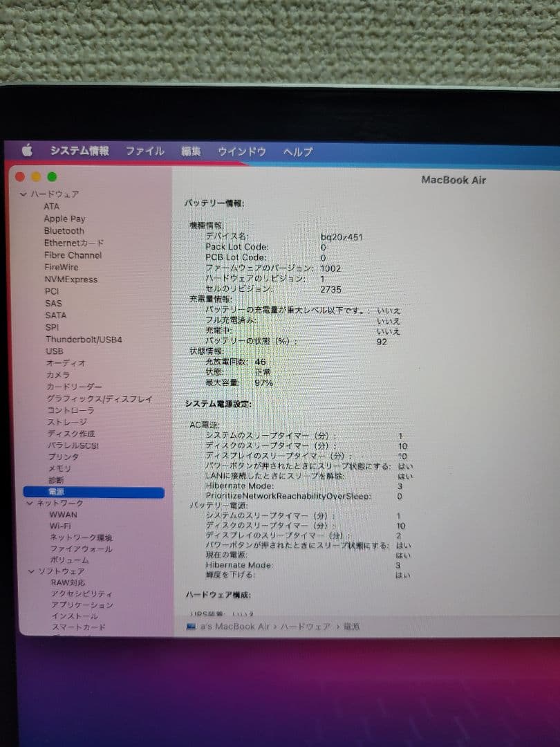Open the 診断 diagnostics entry

[55, 479]
